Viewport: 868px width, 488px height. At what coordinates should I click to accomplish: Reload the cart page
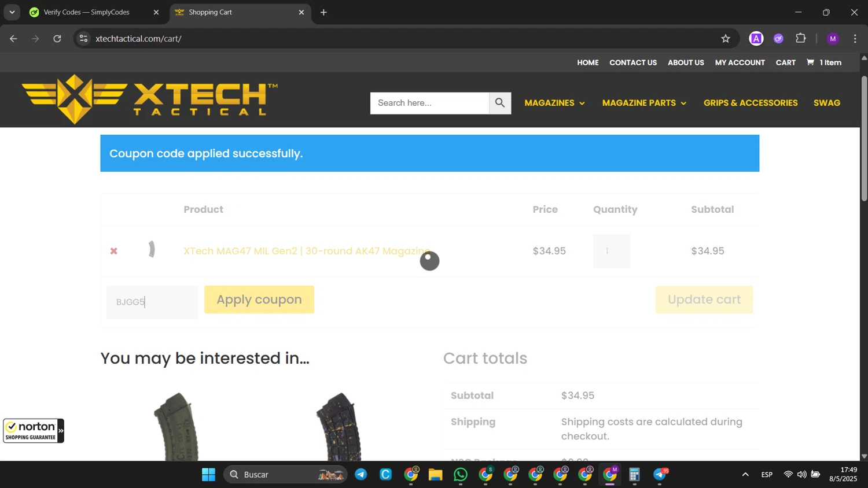[57, 39]
